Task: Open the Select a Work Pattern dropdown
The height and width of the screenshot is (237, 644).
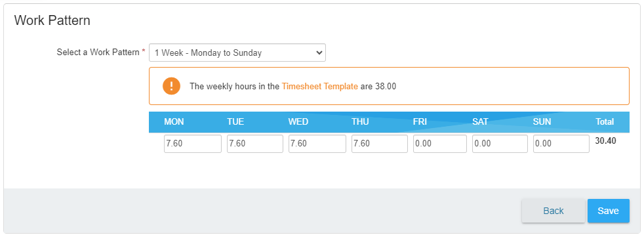Action: 237,53
